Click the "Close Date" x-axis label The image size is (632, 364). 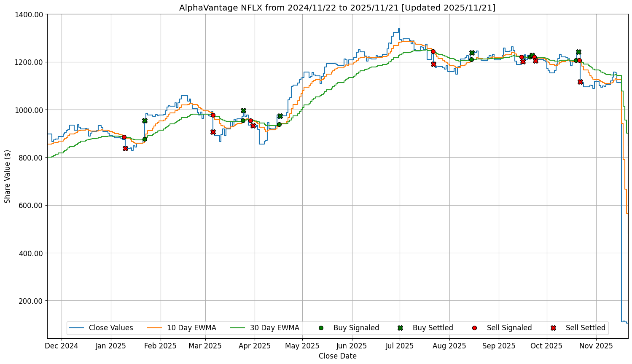[x=337, y=356]
